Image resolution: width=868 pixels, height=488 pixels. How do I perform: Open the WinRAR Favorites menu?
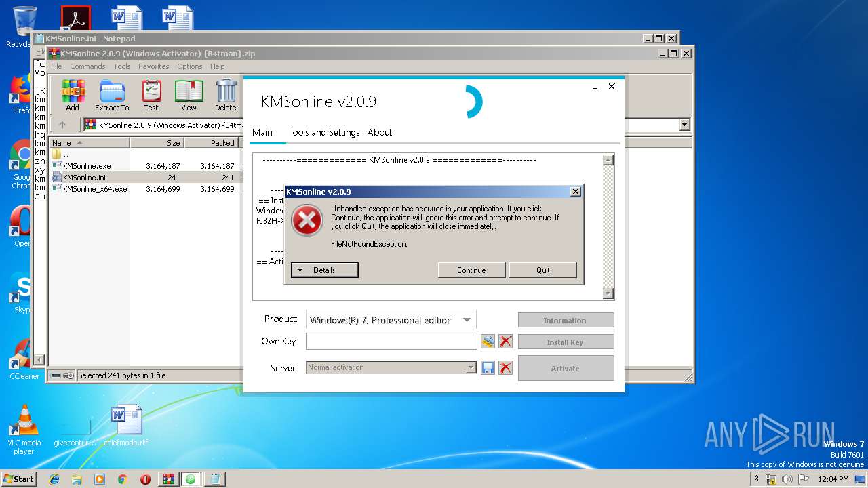point(154,66)
